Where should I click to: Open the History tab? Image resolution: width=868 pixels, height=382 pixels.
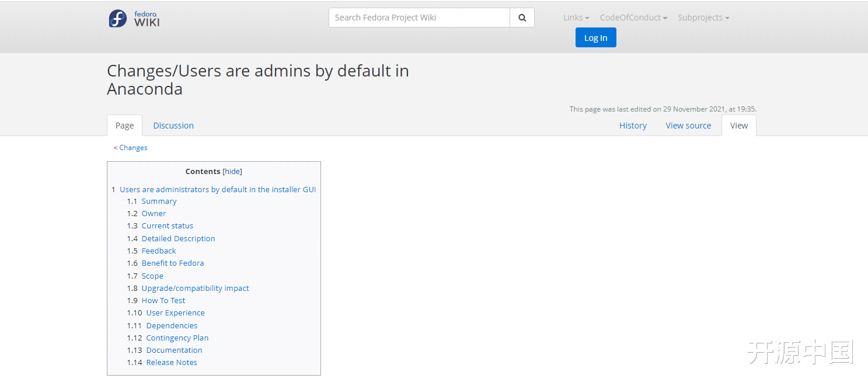click(x=633, y=126)
